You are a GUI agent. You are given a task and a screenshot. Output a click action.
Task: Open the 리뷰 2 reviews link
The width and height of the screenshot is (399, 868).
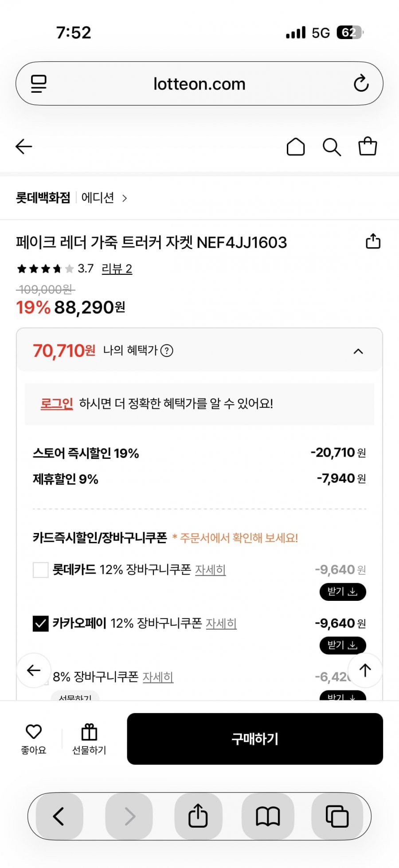point(117,269)
